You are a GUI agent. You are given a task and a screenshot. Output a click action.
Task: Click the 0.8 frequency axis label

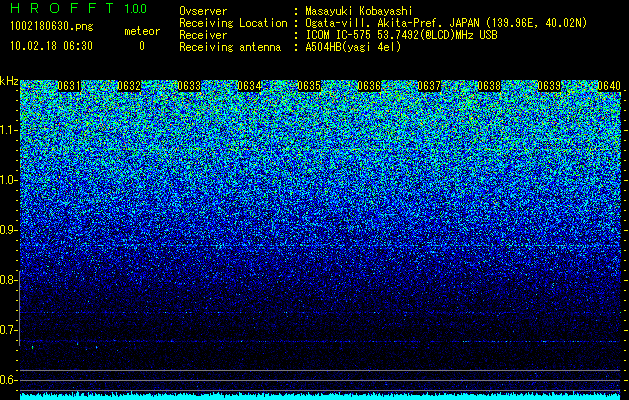pos(9,280)
